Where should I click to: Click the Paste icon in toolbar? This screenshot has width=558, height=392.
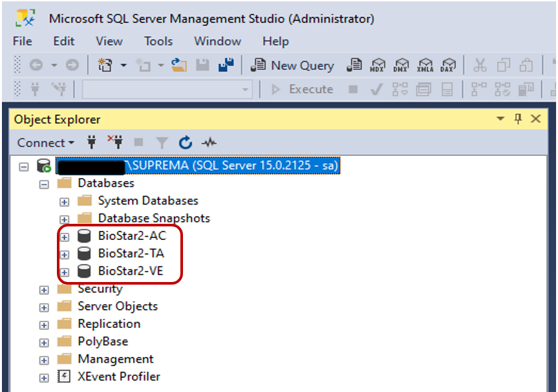(526, 65)
